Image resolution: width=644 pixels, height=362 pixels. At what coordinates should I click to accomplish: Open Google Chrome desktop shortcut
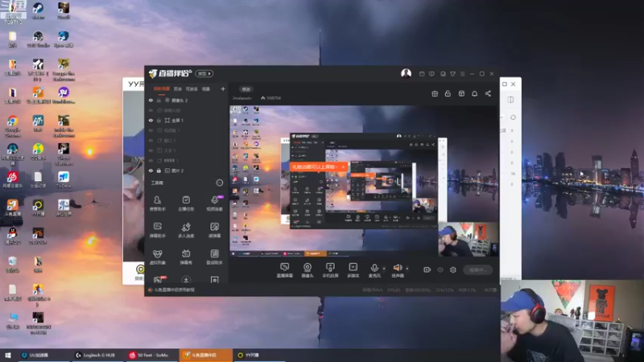12,126
